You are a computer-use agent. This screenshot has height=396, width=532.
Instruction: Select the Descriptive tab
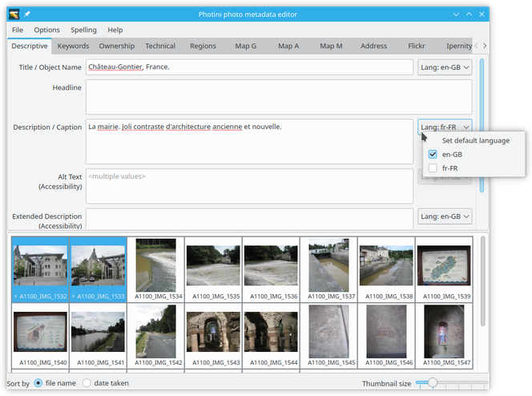(x=30, y=46)
